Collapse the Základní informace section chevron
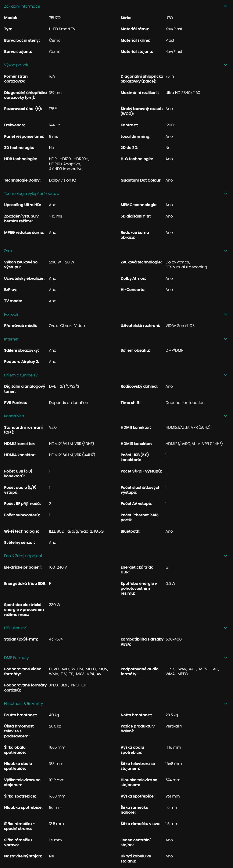The height and width of the screenshot is (868, 233). 226,6
